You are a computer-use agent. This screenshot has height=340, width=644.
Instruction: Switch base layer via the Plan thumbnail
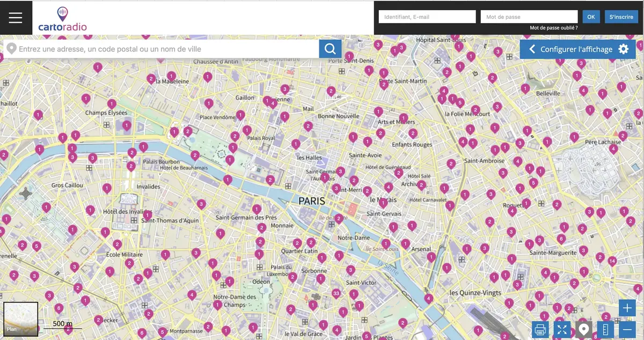(21, 319)
